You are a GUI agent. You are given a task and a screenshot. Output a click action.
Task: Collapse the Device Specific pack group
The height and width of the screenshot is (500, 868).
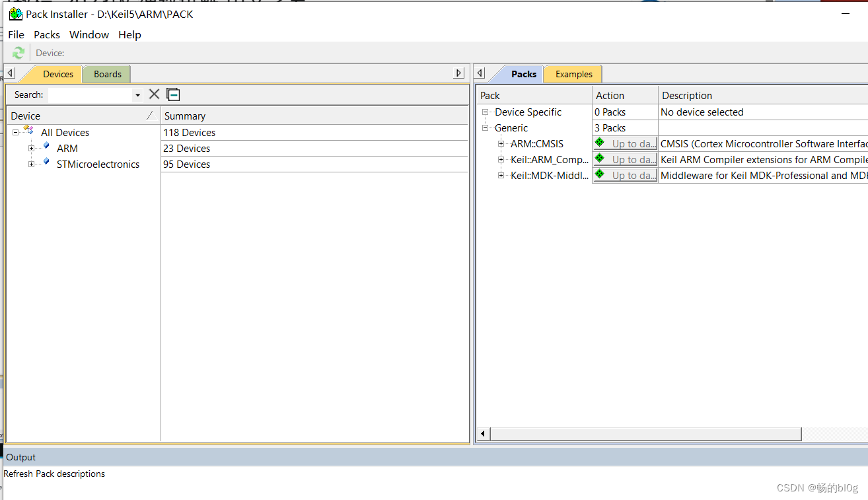click(486, 112)
